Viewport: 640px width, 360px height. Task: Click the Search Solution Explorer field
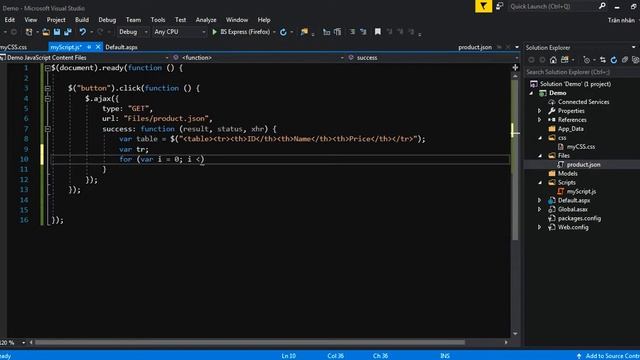[x=582, y=72]
